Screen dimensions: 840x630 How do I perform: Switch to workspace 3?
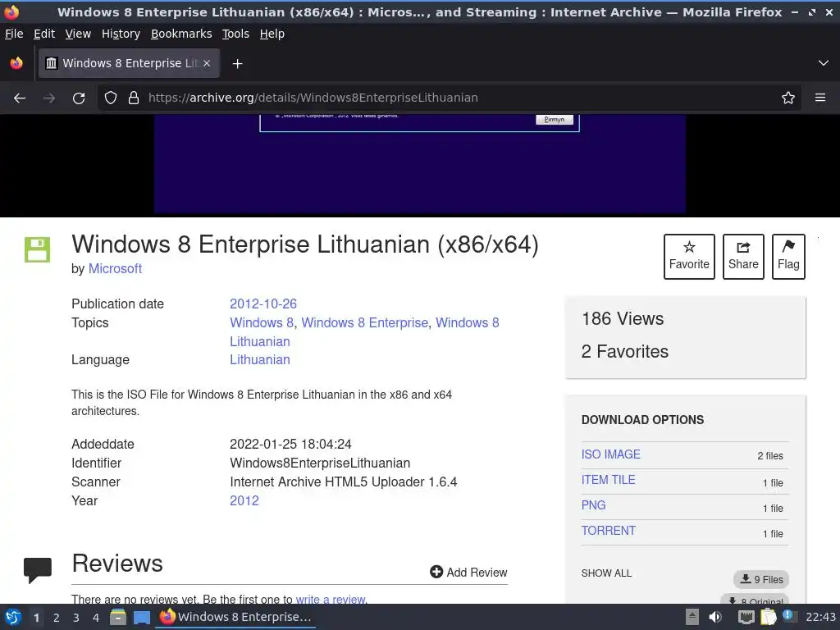point(76,618)
